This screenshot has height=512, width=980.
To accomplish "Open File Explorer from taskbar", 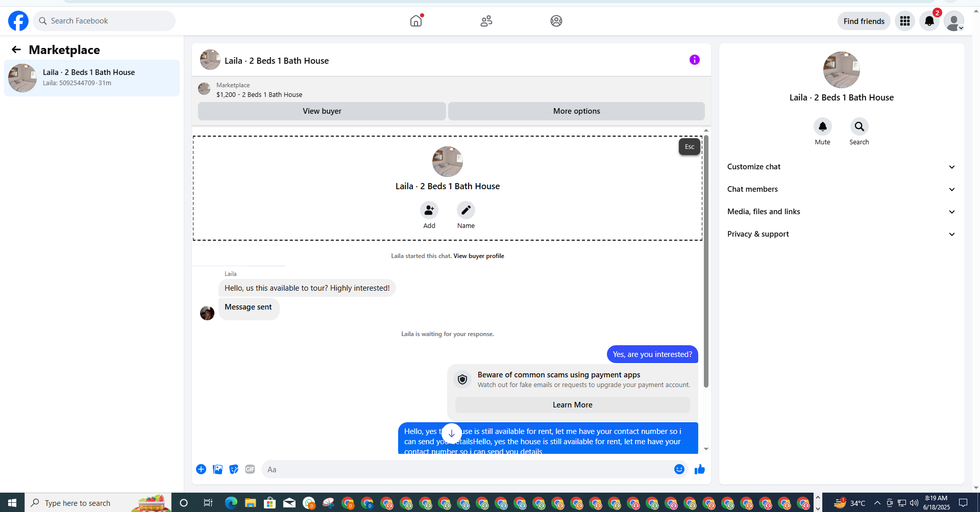I will click(x=250, y=503).
